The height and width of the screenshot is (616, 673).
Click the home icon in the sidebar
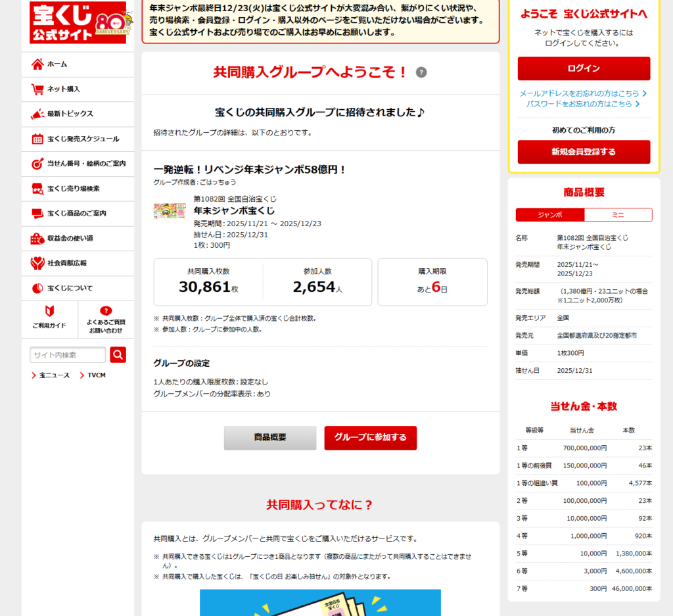[x=37, y=64]
